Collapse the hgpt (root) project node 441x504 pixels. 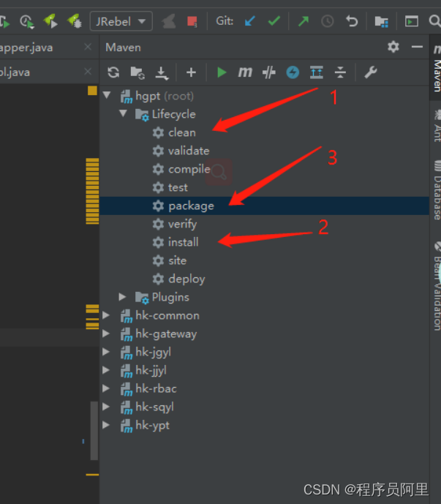point(107,95)
